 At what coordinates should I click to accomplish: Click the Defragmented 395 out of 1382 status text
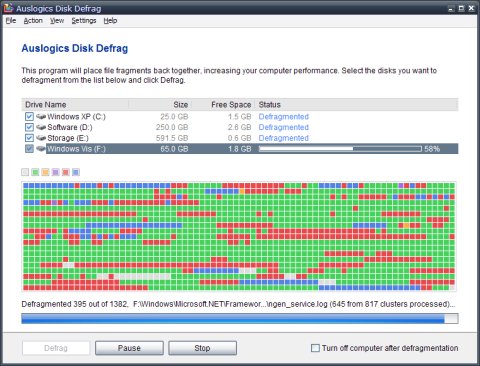pyautogui.click(x=75, y=304)
